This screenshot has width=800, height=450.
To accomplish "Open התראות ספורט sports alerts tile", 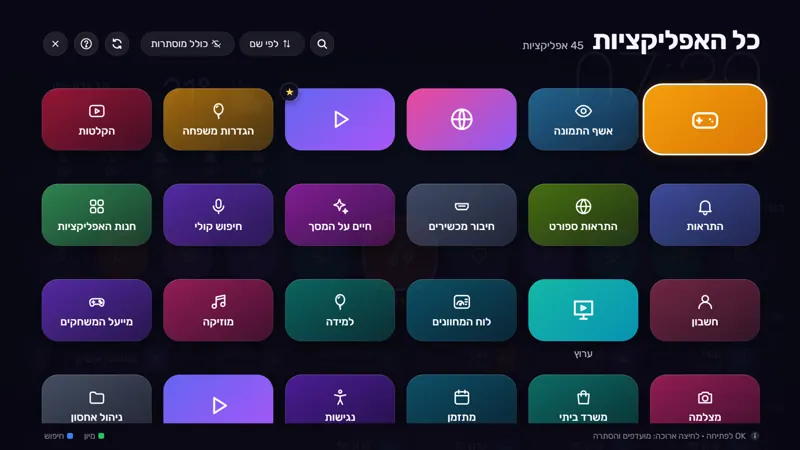I will click(x=583, y=215).
